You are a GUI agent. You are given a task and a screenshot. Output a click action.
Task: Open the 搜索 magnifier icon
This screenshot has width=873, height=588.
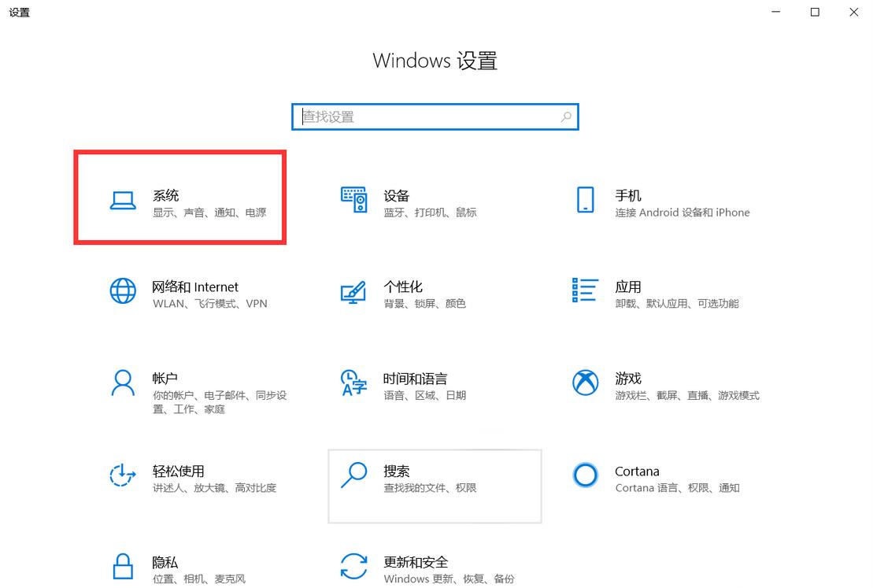[353, 475]
